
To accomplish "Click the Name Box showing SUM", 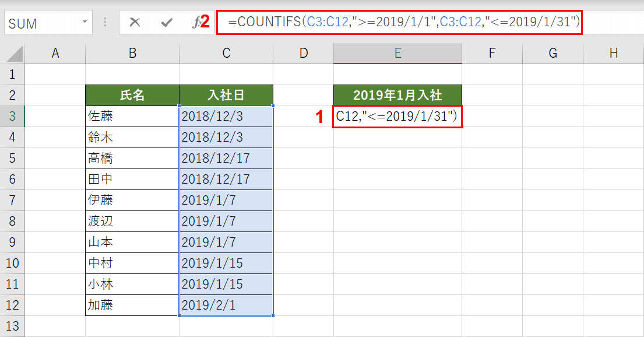I will coord(48,22).
